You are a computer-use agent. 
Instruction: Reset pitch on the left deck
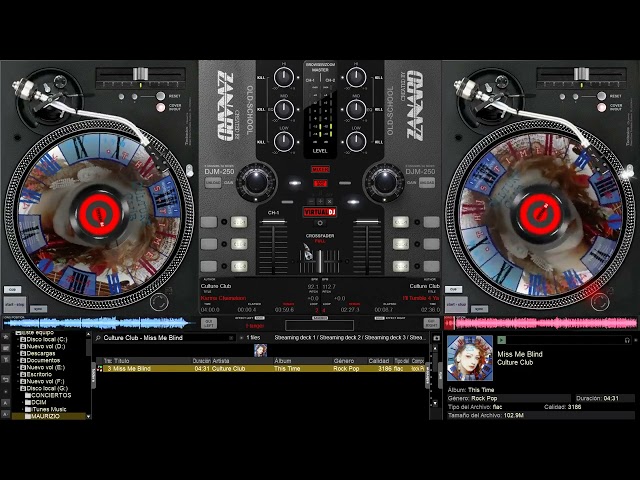pyautogui.click(x=160, y=96)
